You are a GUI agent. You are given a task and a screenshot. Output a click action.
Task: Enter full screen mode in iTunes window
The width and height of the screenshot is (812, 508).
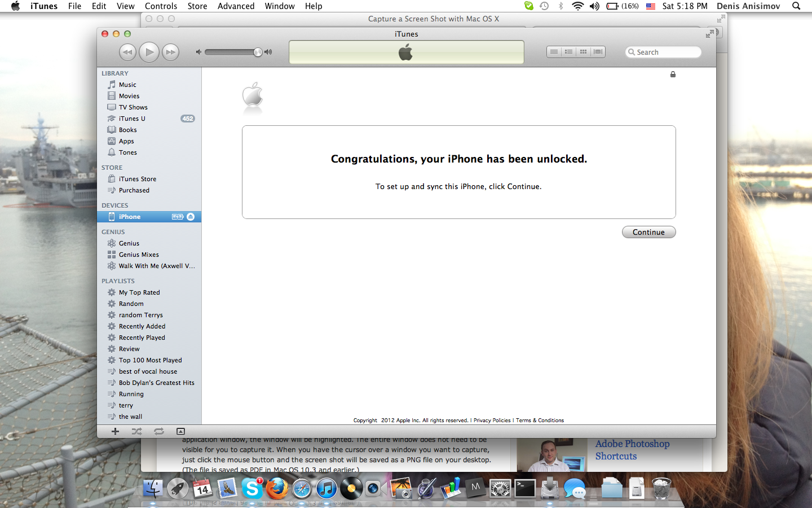pyautogui.click(x=709, y=34)
